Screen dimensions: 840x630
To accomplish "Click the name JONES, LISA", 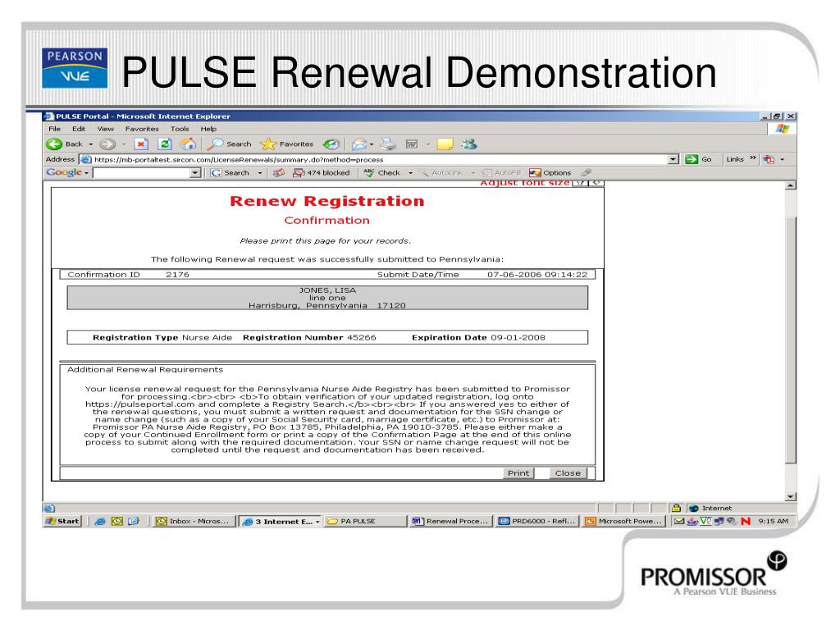I will click(x=327, y=290).
